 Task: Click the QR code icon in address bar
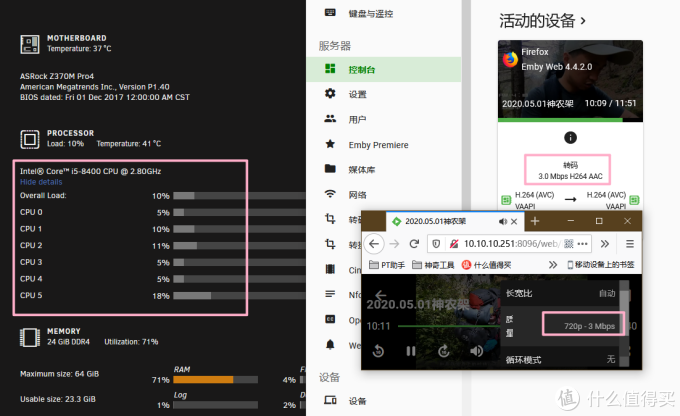(569, 244)
